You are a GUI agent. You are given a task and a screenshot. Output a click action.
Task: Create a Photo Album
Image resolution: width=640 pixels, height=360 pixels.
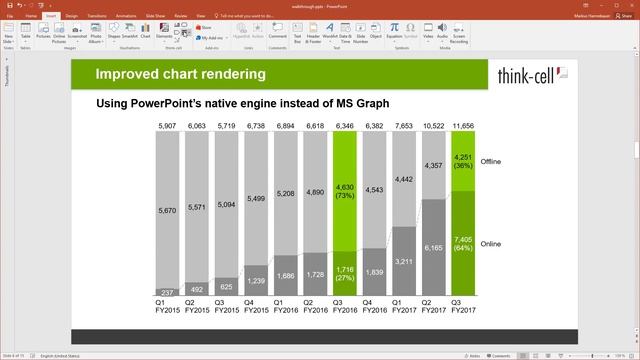(x=96, y=33)
